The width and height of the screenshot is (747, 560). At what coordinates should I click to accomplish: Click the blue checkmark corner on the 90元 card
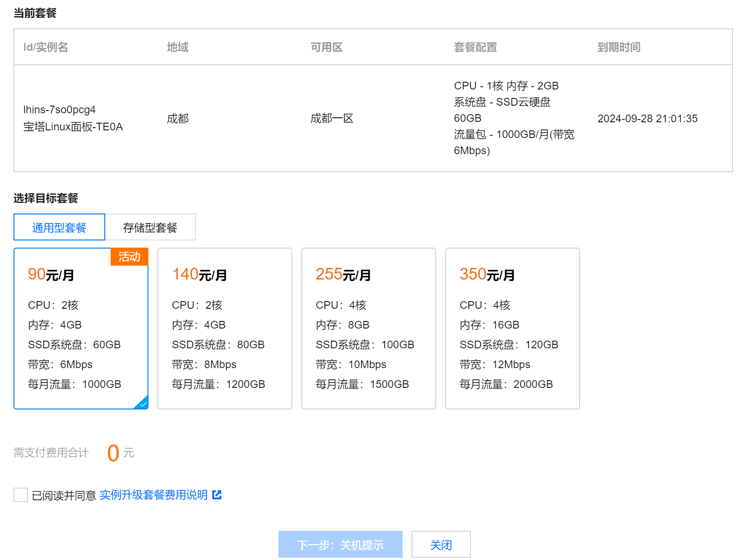(x=143, y=404)
